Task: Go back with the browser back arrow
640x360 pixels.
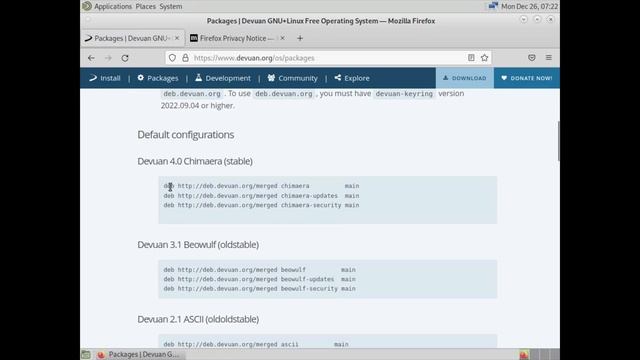Action: (x=91, y=58)
